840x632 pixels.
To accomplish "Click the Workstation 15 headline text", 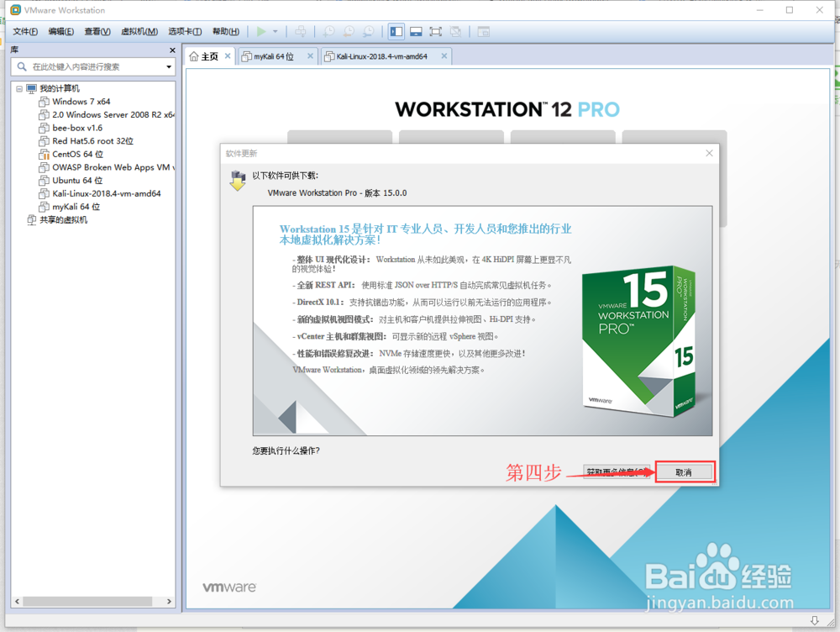I will pos(425,234).
